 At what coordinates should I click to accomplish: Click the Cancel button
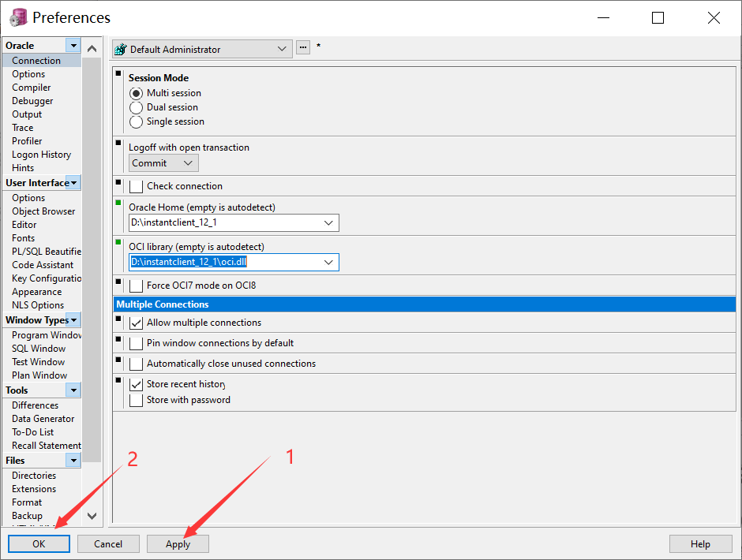[108, 544]
